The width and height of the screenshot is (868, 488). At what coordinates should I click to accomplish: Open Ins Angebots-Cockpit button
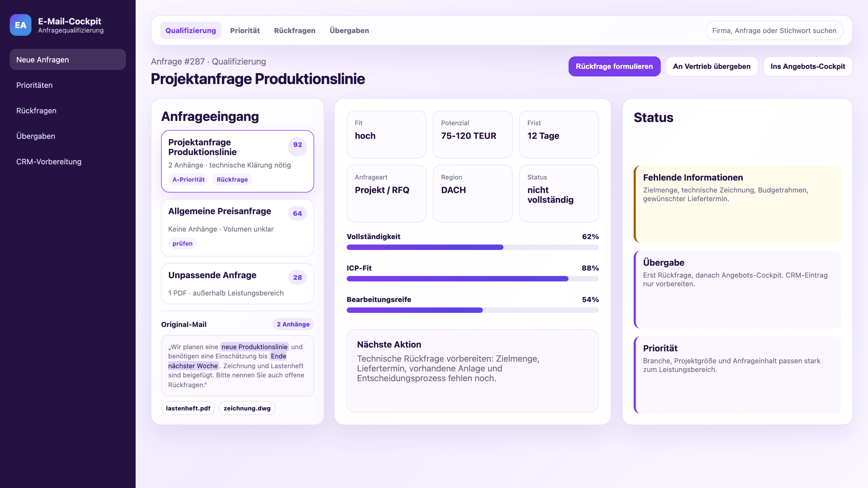(x=808, y=66)
